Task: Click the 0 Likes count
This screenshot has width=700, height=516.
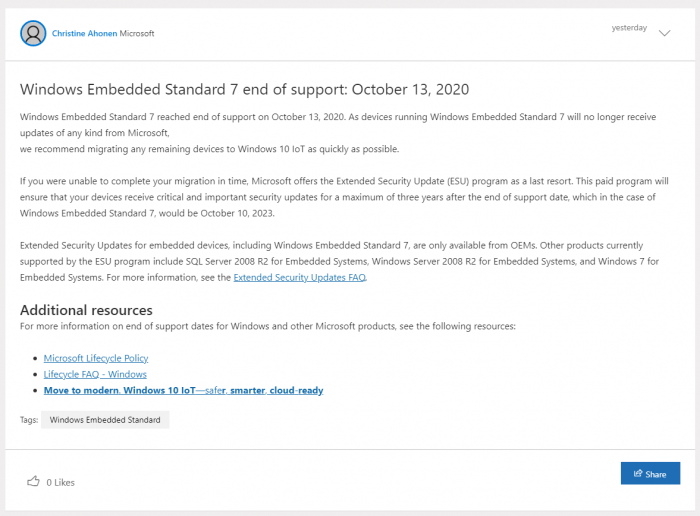Action: click(60, 482)
